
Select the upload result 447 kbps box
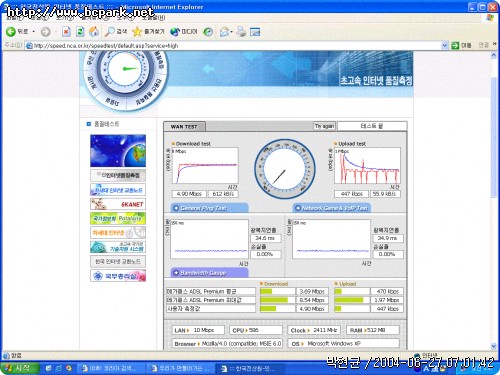(351, 194)
